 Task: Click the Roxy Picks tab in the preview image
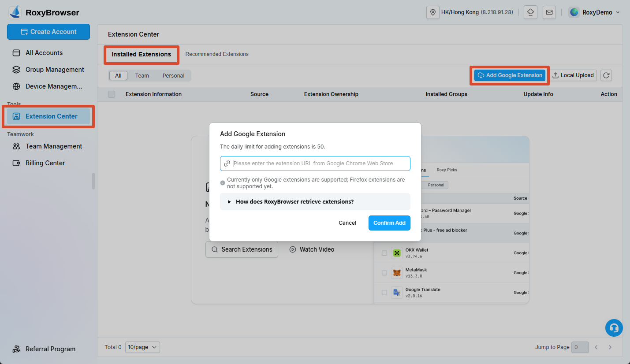click(447, 170)
